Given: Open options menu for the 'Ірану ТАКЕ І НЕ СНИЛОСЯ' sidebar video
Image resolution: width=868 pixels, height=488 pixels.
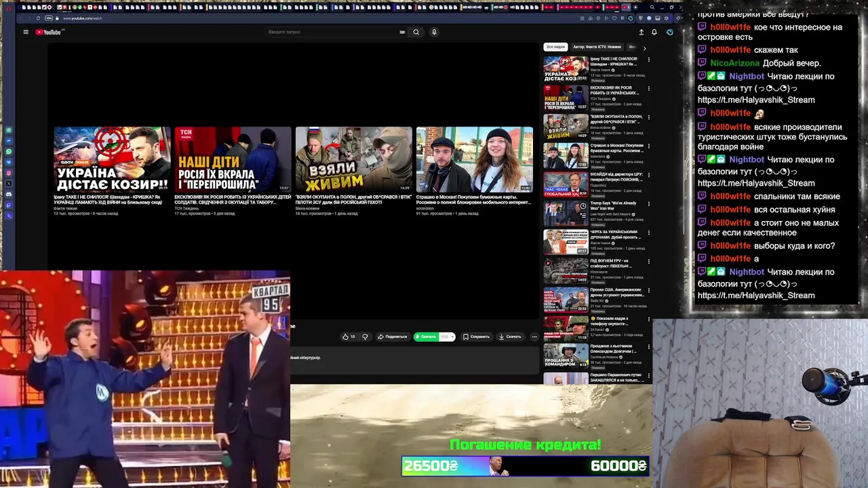Looking at the screenshot, I should (648, 60).
